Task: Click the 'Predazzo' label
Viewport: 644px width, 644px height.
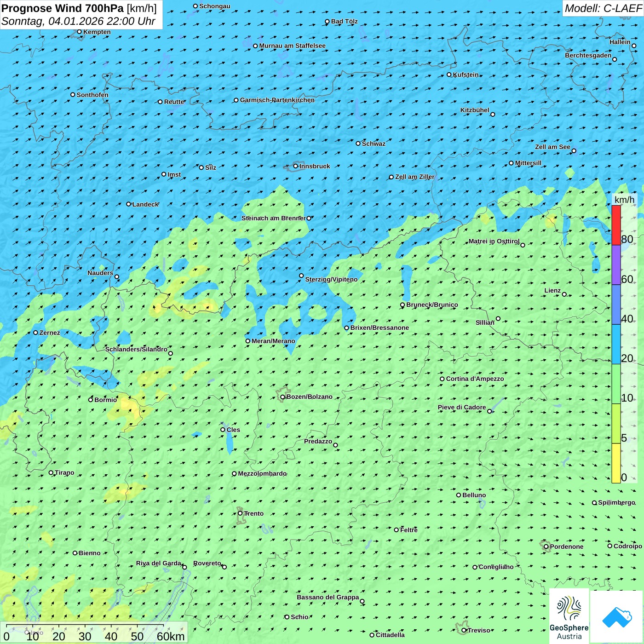Action: coord(318,441)
